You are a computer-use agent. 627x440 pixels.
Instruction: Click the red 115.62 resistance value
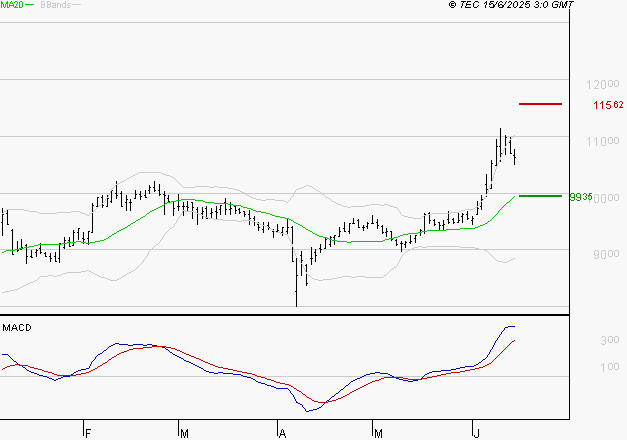608,105
